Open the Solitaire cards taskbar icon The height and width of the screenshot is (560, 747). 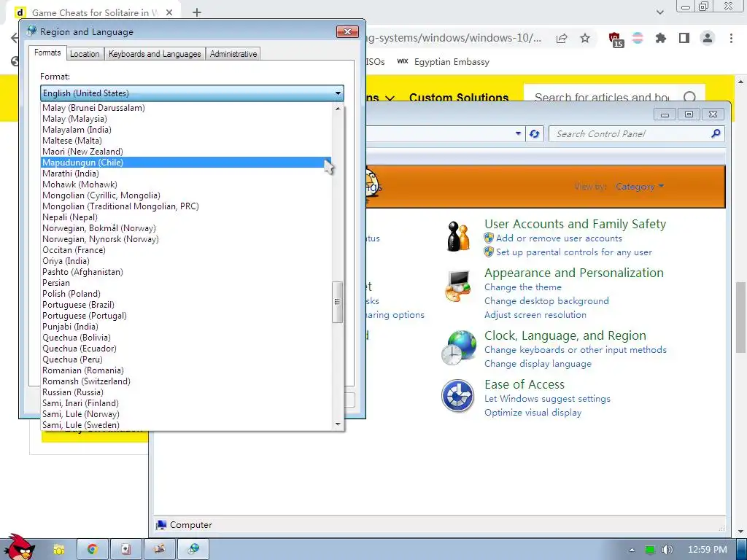[x=125, y=549]
